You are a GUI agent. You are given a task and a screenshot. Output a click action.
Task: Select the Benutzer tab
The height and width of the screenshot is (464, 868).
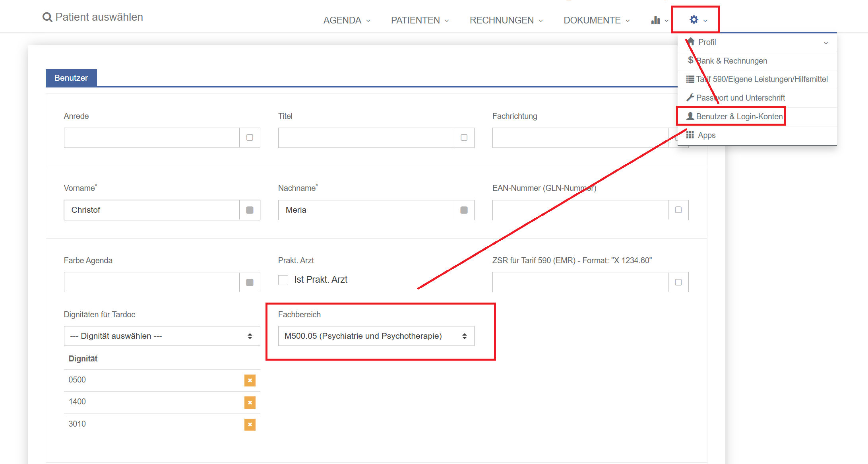(71, 78)
